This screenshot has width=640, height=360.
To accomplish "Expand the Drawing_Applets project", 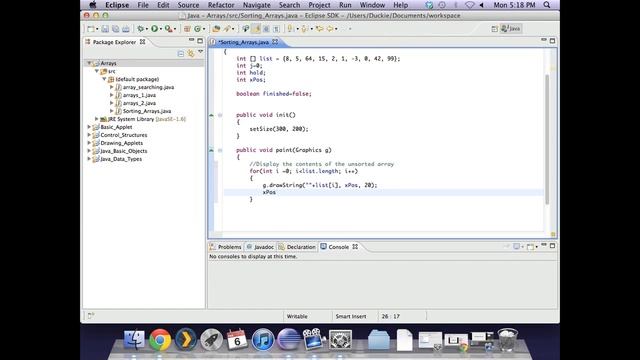I will (x=89, y=143).
